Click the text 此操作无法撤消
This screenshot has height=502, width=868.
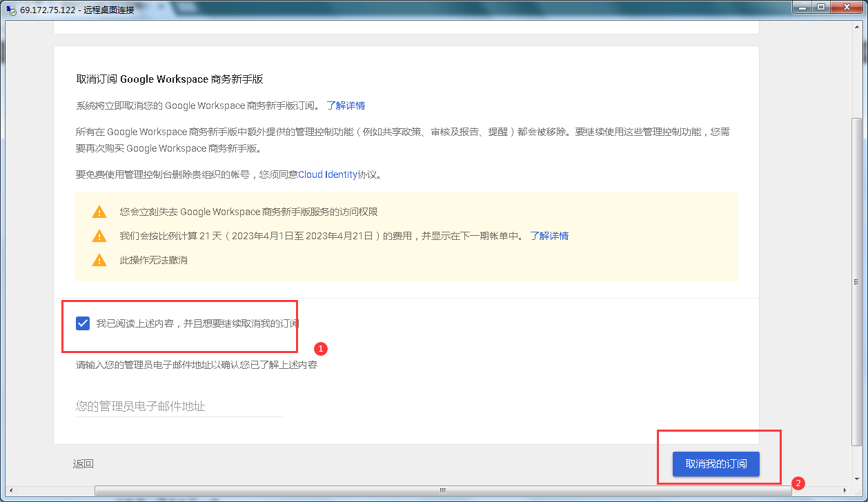coord(154,260)
